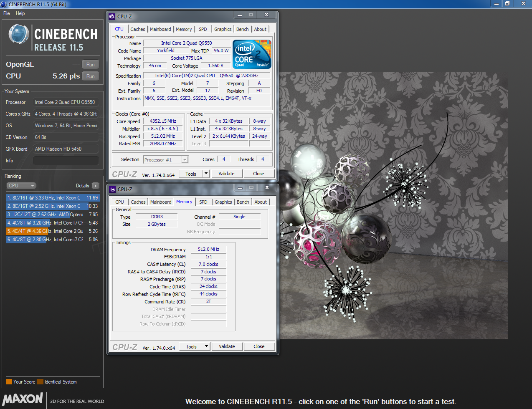
Task: Click Tools button in upper CPU-Z
Action: pos(191,174)
